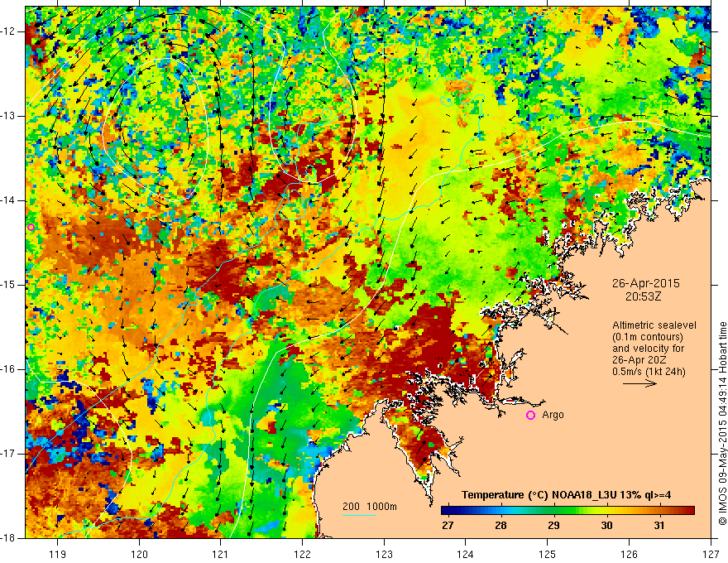Click the latitude '-13' axis label
Screen dimensions: 728x563
(8, 116)
